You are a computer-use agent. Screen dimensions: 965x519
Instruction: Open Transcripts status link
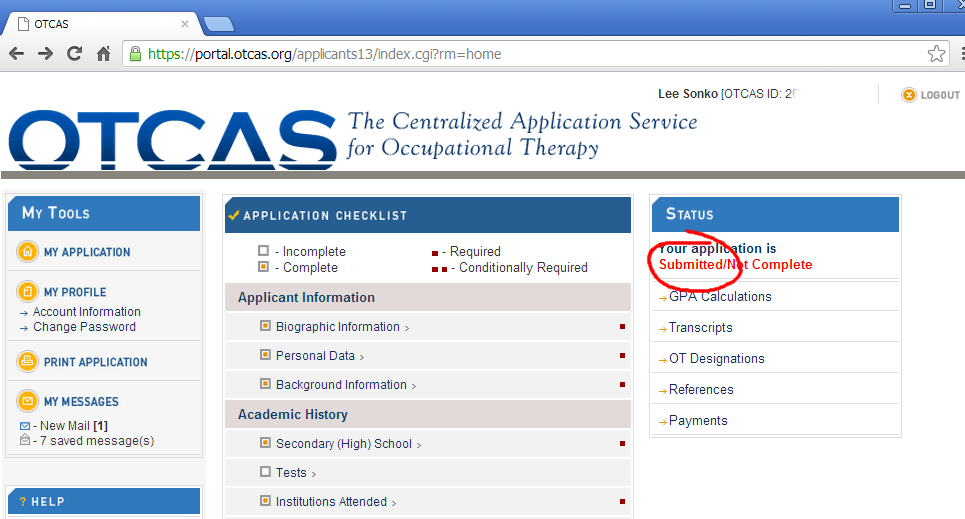[x=700, y=328]
